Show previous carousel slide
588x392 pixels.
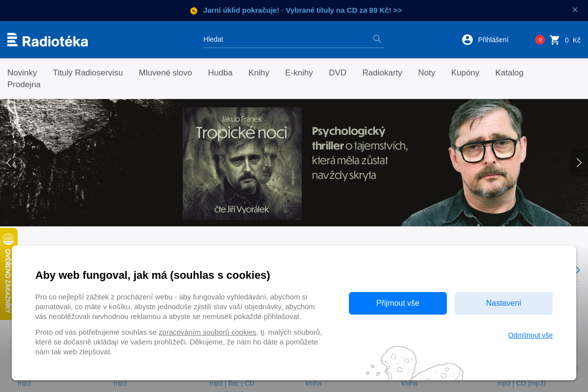pyautogui.click(x=8, y=163)
